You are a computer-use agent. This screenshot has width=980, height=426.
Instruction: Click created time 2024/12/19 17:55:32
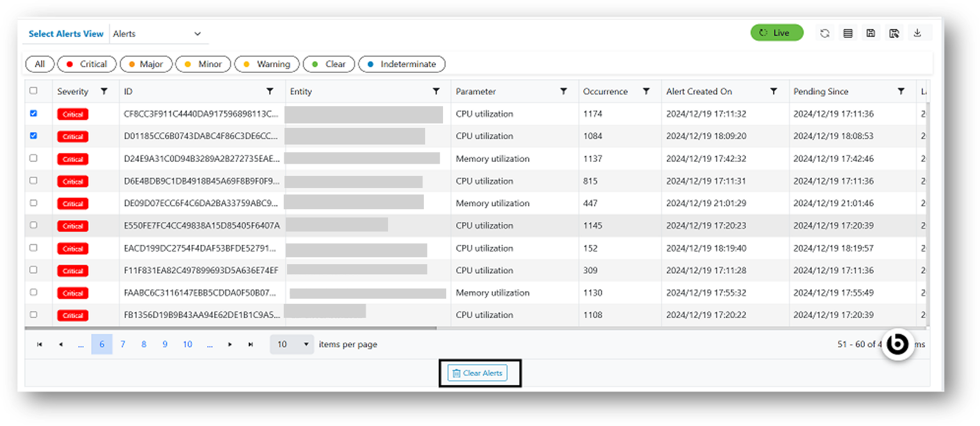click(706, 293)
